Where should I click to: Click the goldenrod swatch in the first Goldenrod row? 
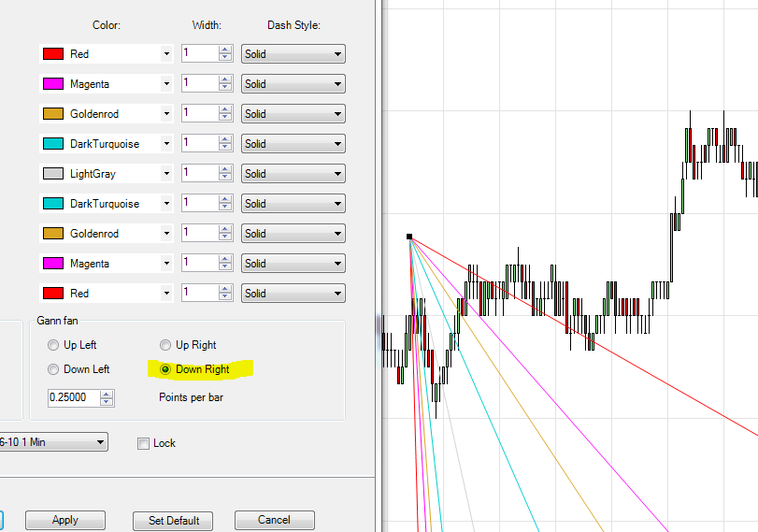click(x=53, y=114)
